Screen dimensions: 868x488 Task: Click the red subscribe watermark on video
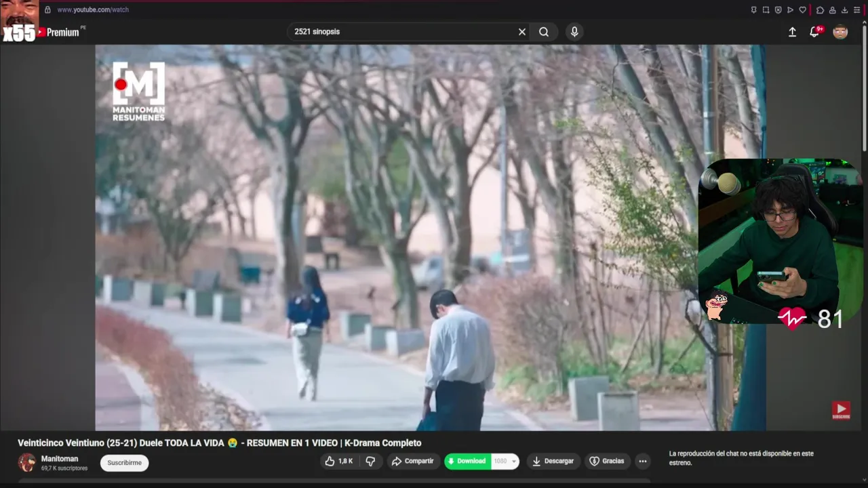(x=841, y=411)
